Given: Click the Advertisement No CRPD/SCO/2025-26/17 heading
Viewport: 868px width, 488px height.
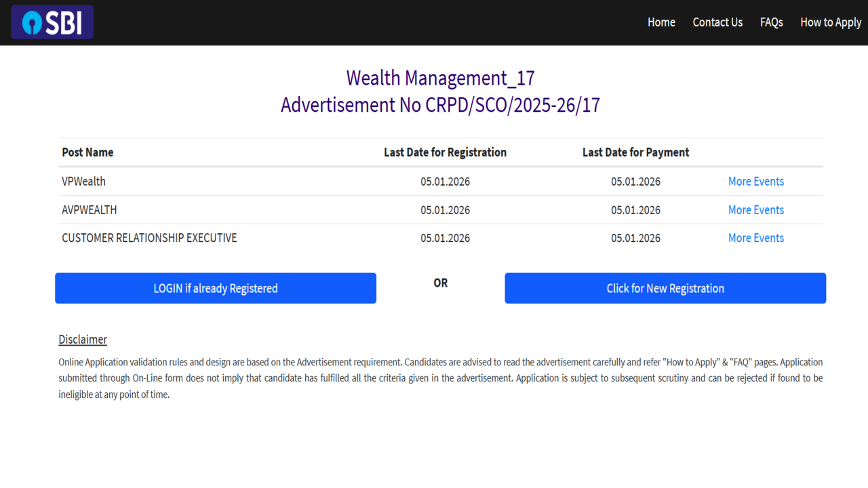Looking at the screenshot, I should click(x=440, y=106).
